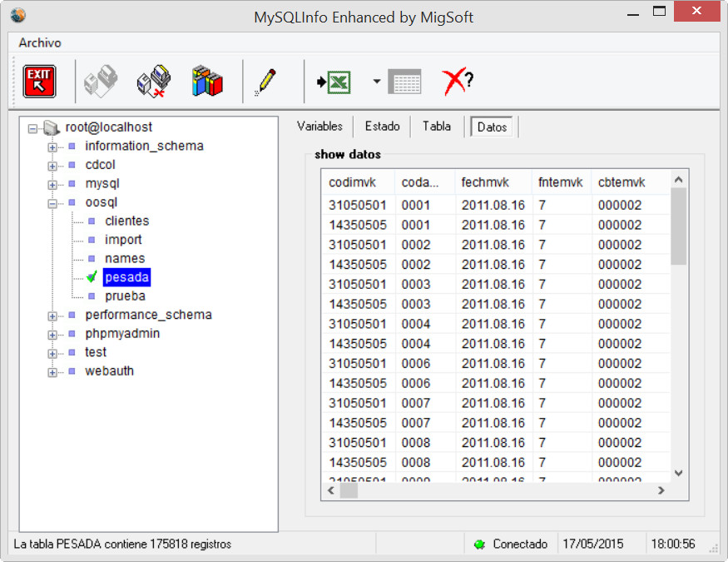Collapse the oosql database node
Image resolution: width=728 pixels, height=562 pixels.
point(52,203)
